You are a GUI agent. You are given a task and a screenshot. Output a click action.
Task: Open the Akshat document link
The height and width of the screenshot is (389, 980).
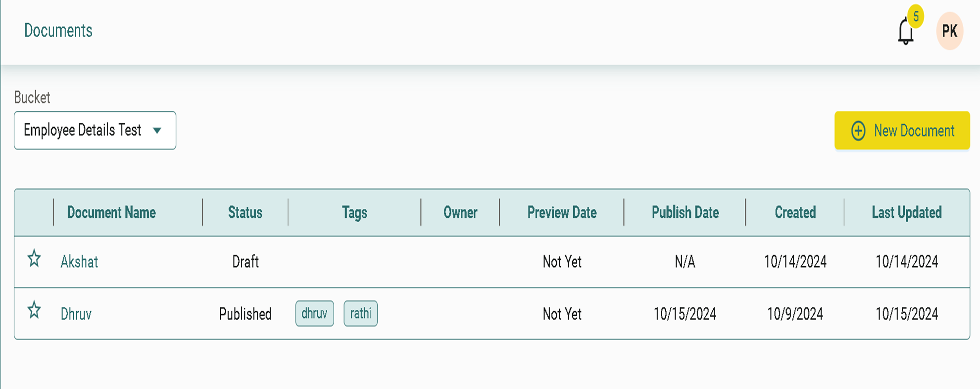(79, 262)
